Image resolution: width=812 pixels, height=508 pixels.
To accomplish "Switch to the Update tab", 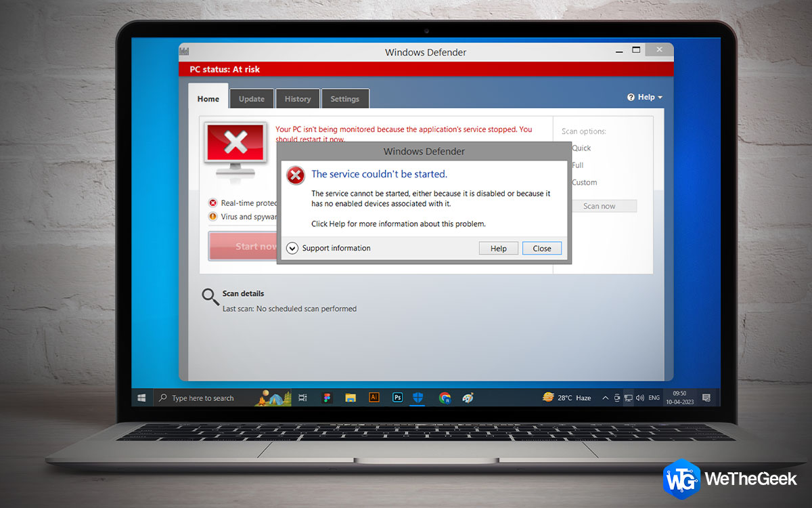I will [252, 98].
